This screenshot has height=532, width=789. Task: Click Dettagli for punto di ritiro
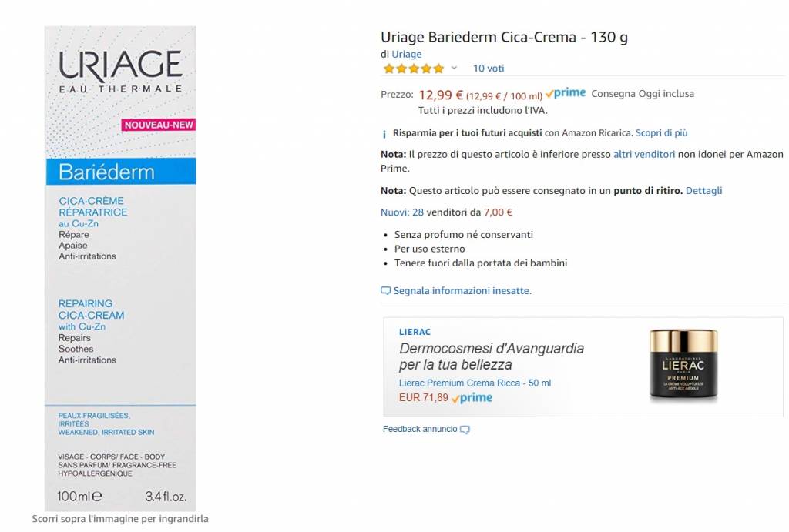(703, 190)
